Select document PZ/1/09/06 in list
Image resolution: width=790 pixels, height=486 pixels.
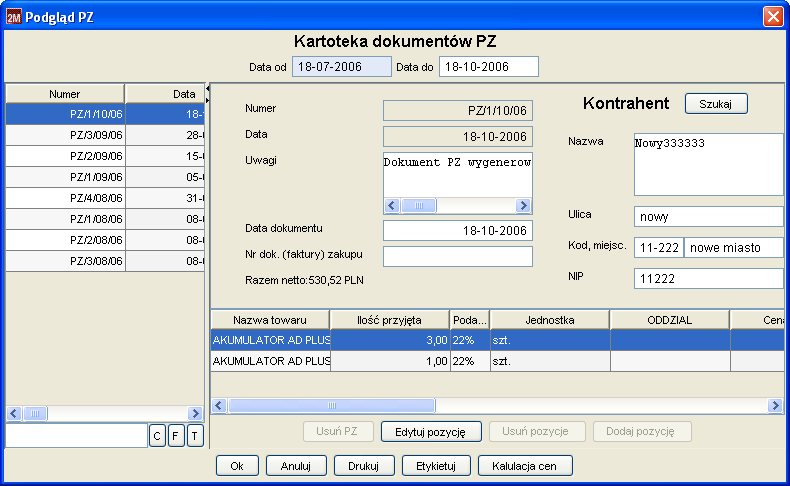(x=105, y=177)
